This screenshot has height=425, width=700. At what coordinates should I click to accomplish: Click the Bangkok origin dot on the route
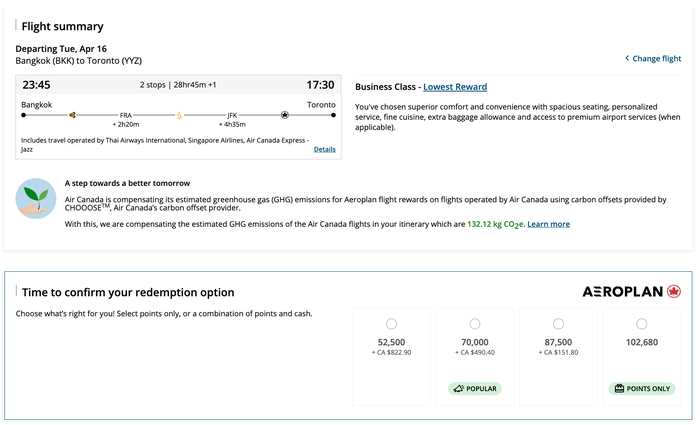[24, 115]
